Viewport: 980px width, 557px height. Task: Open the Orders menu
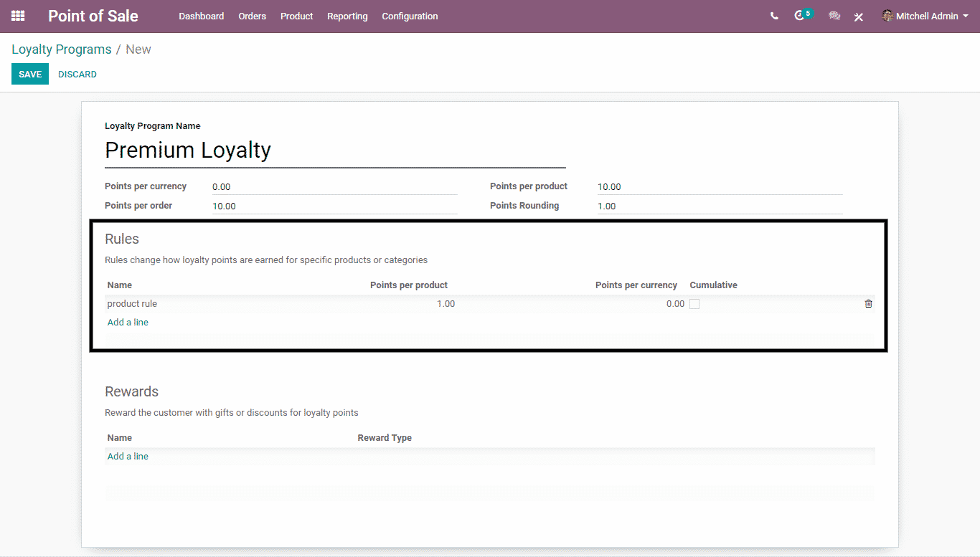[x=252, y=16]
